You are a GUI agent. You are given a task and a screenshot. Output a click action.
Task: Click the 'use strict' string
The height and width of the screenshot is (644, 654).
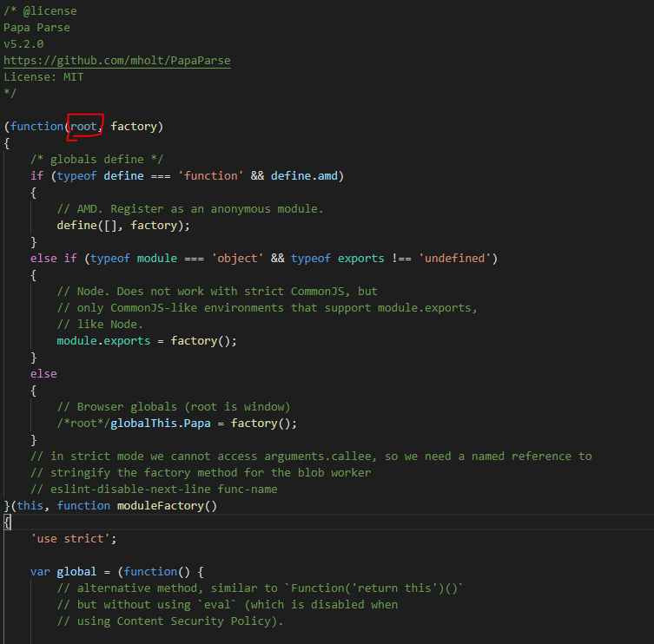coord(70,539)
